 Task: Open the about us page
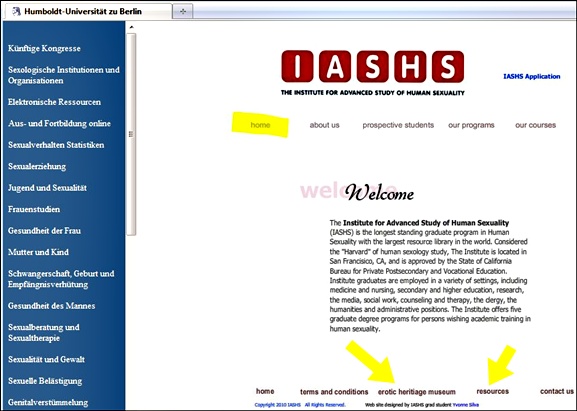[324, 125]
